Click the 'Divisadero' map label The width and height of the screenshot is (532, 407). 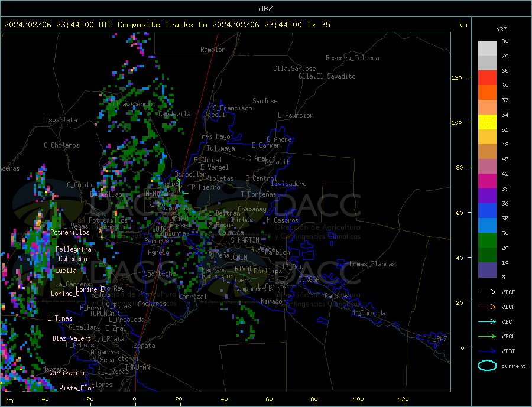point(288,184)
